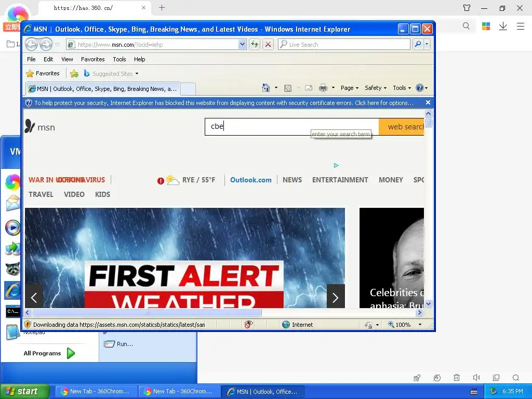Click the Live Search magnifier button
Image resolution: width=532 pixels, height=399 pixels.
[x=418, y=44]
